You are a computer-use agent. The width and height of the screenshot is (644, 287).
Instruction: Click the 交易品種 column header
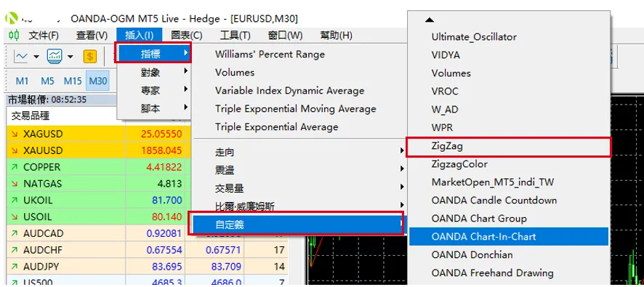pos(31,116)
